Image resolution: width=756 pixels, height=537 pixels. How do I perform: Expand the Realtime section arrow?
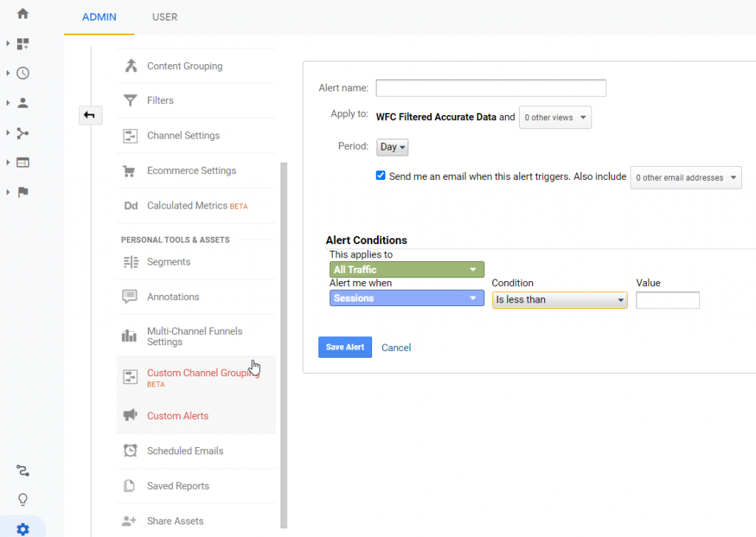point(7,73)
